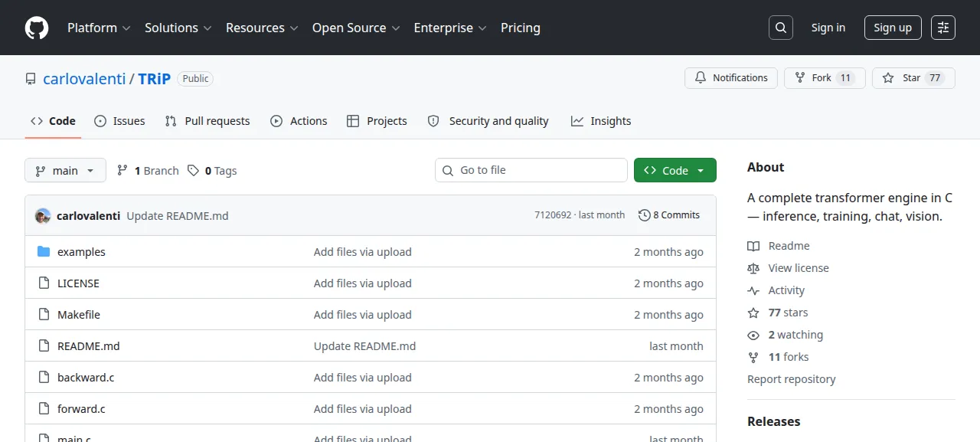980x442 pixels.
Task: Open the examples folder
Action: 81,252
